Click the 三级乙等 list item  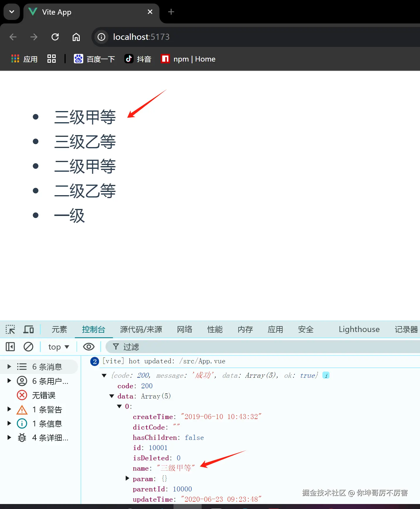click(85, 142)
